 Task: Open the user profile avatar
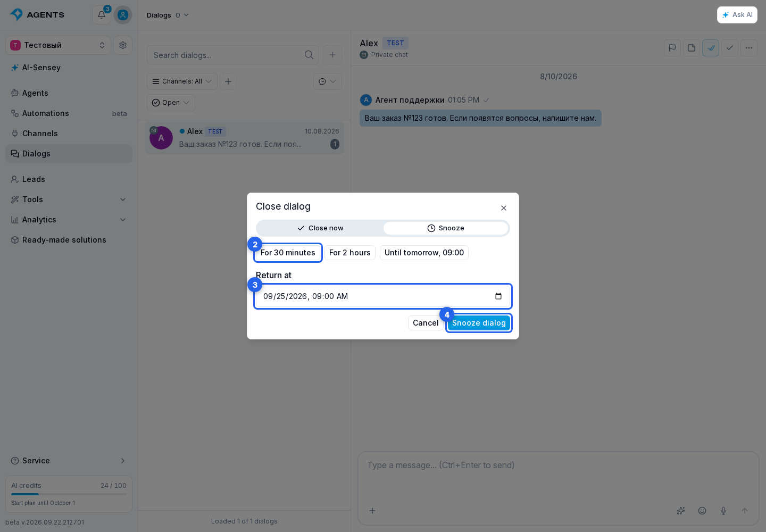[x=123, y=15]
